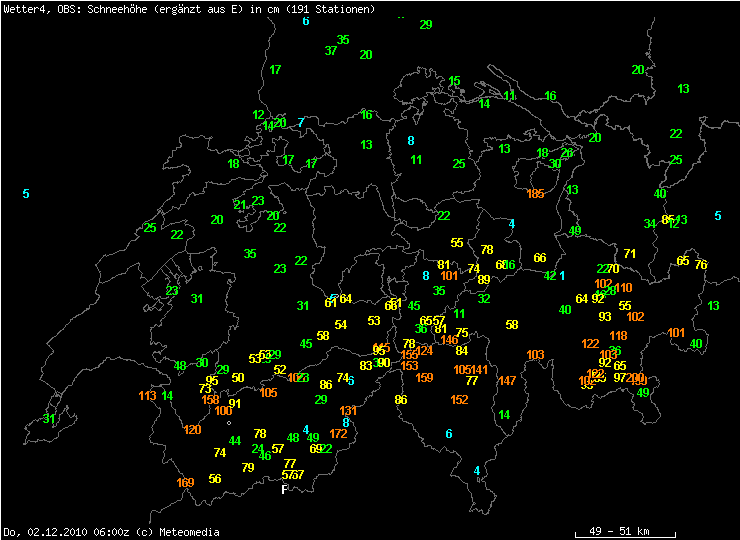Select the orange 152 station reading
This screenshot has width=740, height=540.
click(x=459, y=400)
